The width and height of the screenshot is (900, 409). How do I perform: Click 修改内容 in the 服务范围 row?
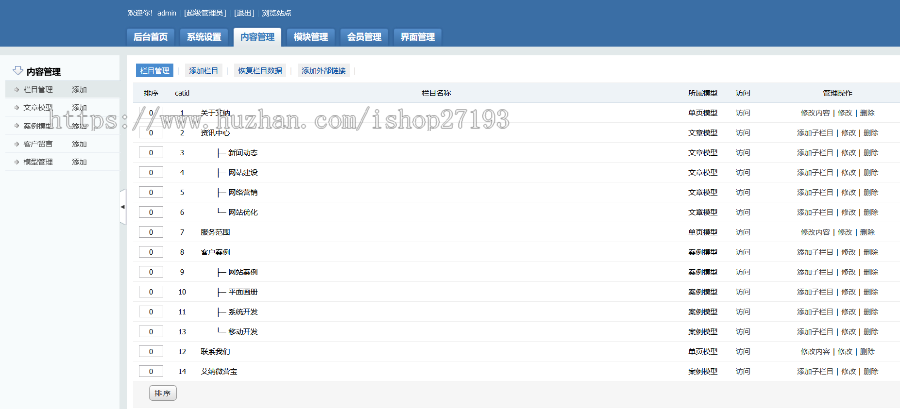coord(815,232)
